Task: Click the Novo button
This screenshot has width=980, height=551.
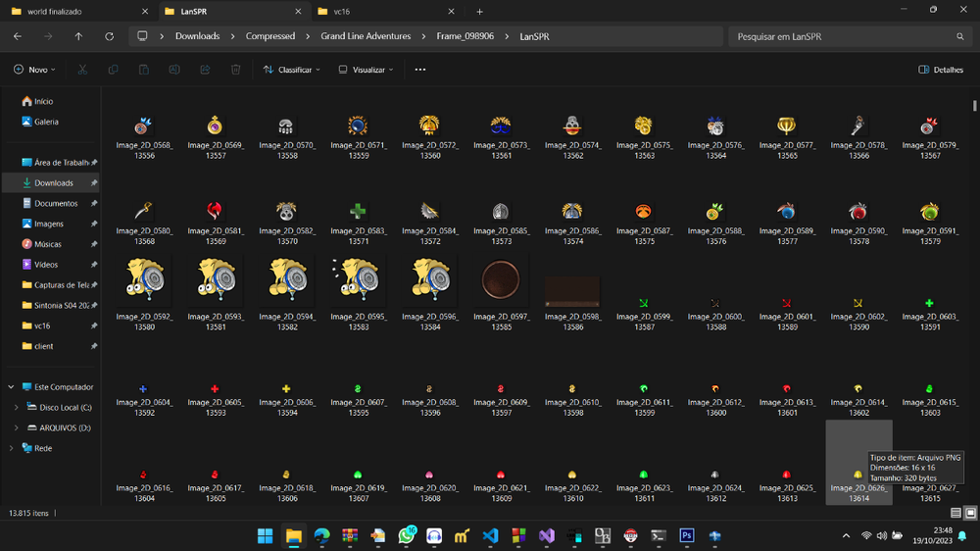Action: pos(35,70)
